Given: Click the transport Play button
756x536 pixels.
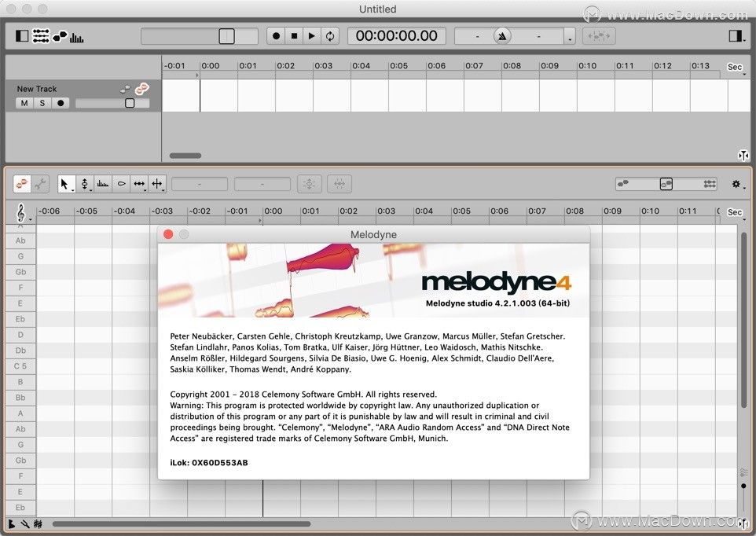Looking at the screenshot, I should [312, 35].
